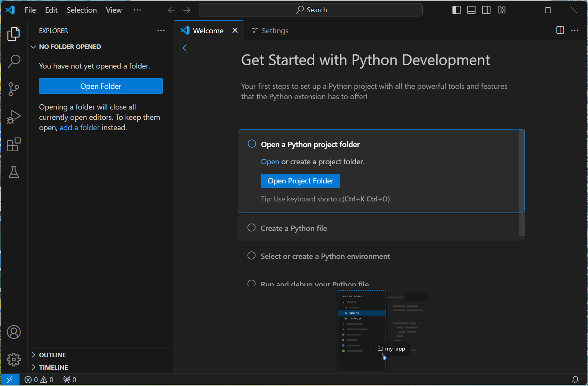Mark Open a Python project folder step

(x=252, y=144)
